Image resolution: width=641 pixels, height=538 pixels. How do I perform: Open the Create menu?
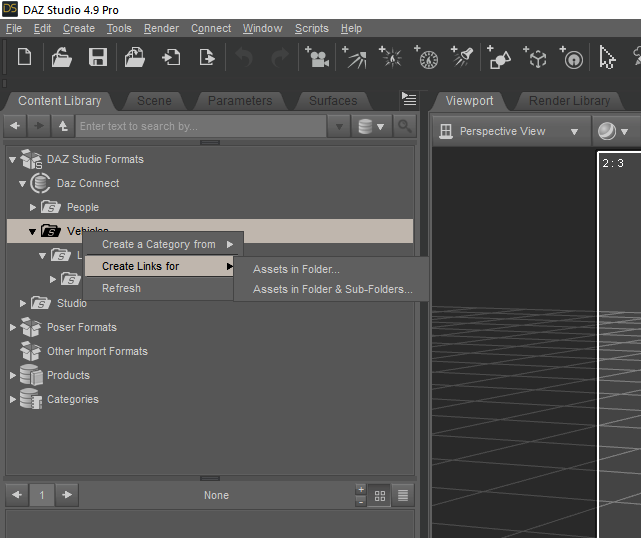79,28
